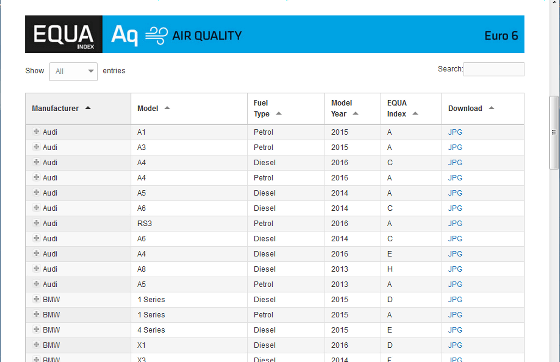
Task: Click EQUA Index H in A8 row
Action: [x=390, y=269]
